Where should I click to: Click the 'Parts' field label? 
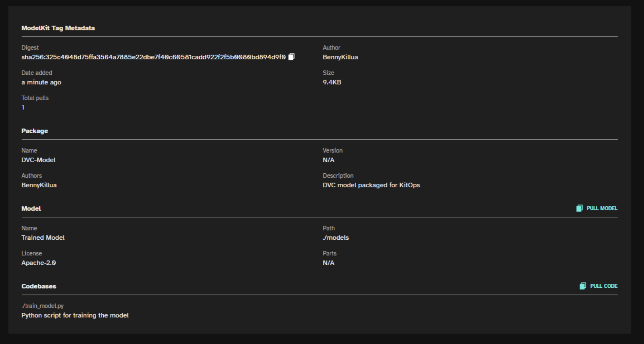[329, 253]
